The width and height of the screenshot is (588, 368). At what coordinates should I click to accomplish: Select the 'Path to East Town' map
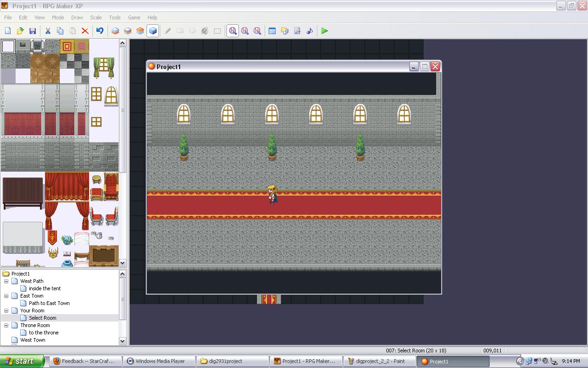(49, 303)
